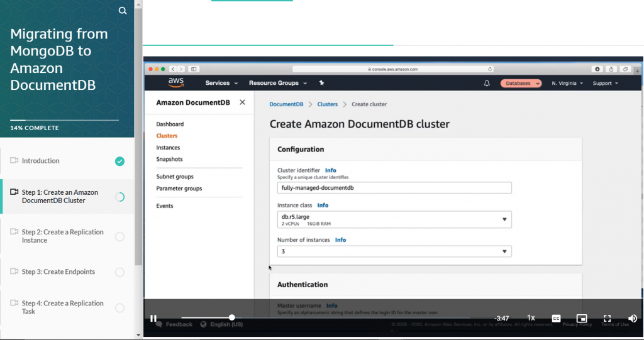Expand the Number of instances dropdown
This screenshot has height=340, width=644.
[x=394, y=251]
